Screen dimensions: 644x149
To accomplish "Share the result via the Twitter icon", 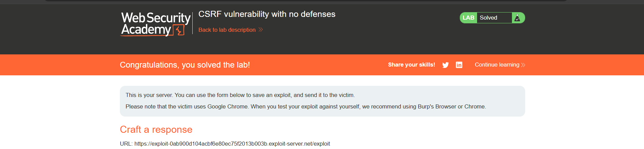I will coord(445,65).
